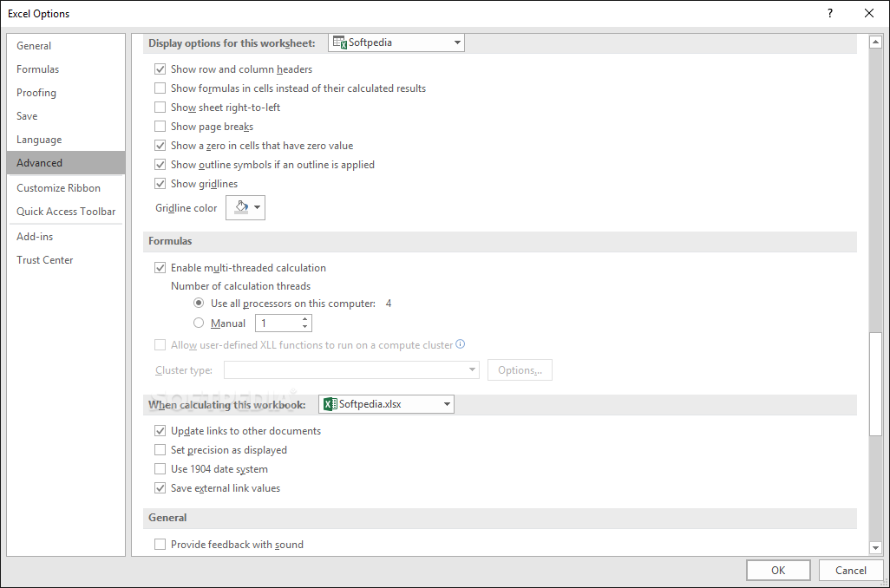Viewport: 890px width, 588px height.
Task: Increase manual calculation threads with up arrow
Action: coord(304,319)
